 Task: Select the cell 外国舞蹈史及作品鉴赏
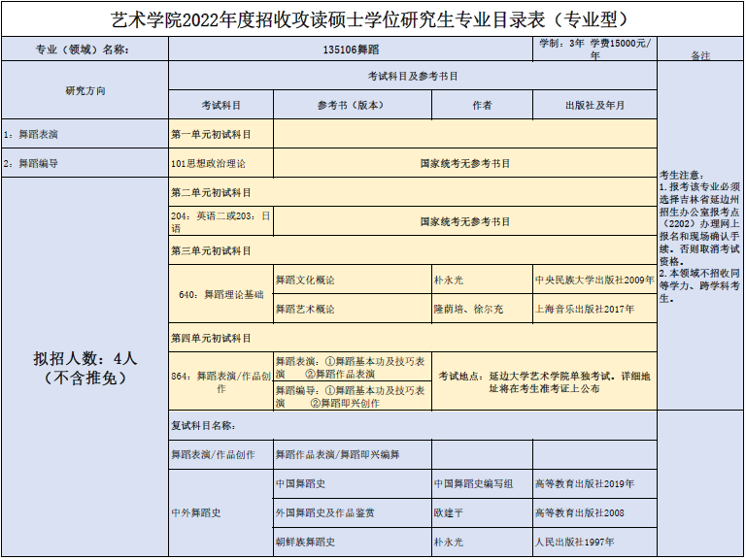[x=353, y=512]
